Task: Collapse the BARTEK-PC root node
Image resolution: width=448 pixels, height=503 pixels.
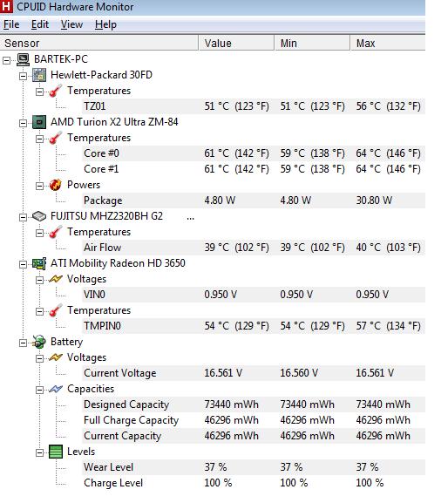Action: [x=6, y=60]
